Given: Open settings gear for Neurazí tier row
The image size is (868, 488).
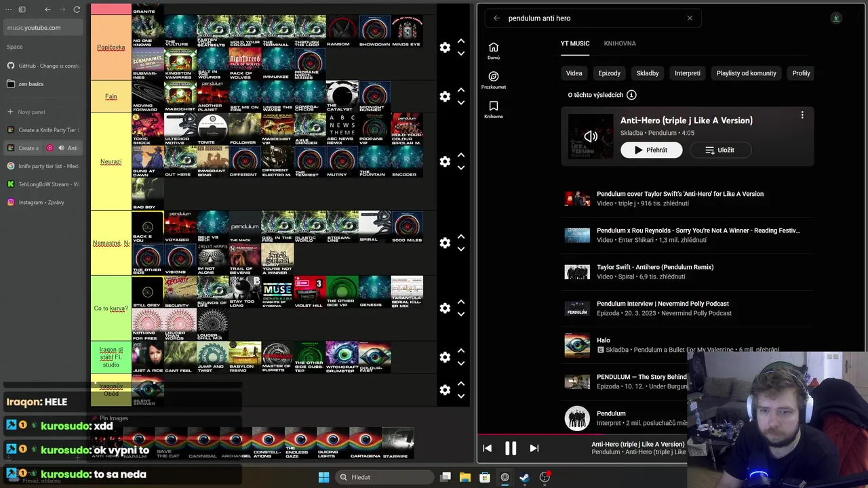Looking at the screenshot, I should pos(445,161).
